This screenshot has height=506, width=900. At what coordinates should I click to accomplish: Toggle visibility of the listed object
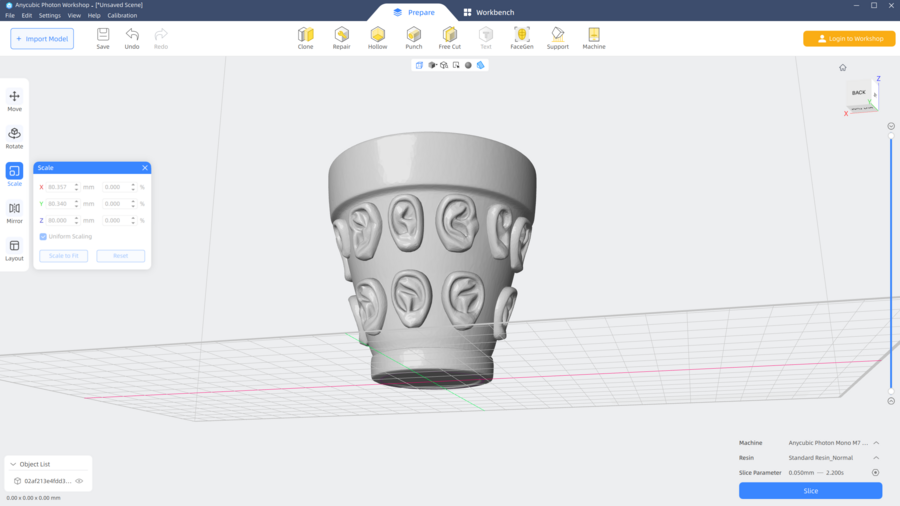[x=79, y=481]
